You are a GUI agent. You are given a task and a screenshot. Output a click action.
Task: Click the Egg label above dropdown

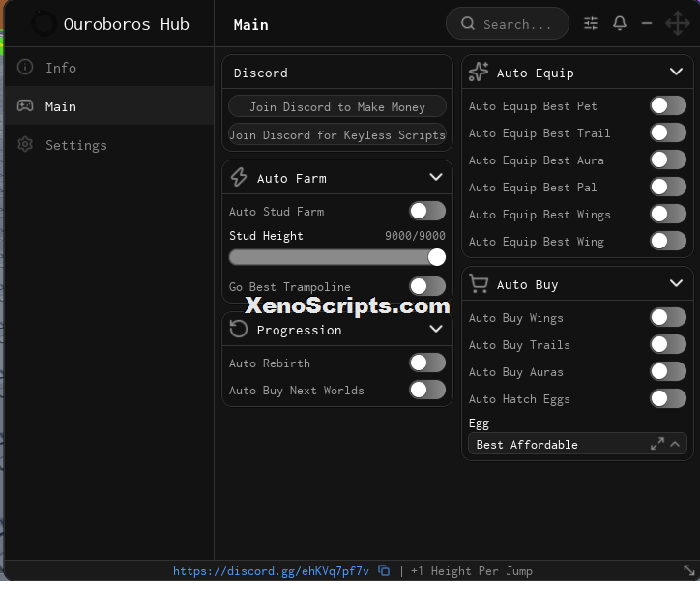[x=479, y=423]
